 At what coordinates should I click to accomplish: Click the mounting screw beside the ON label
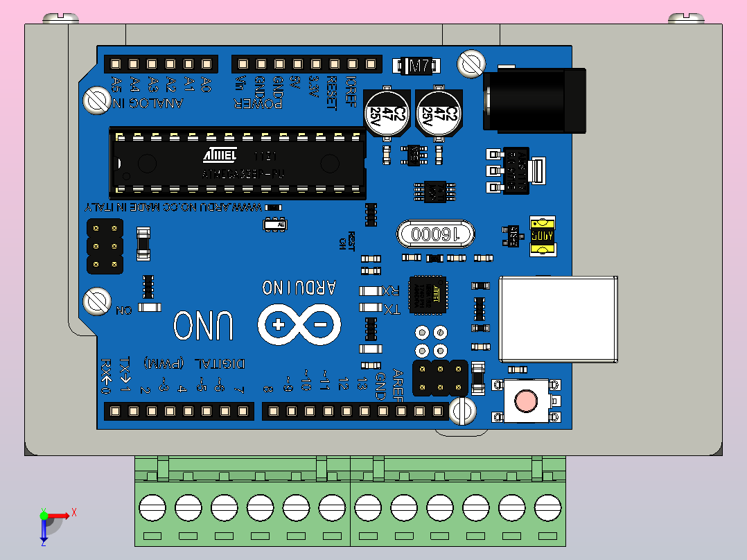click(97, 301)
